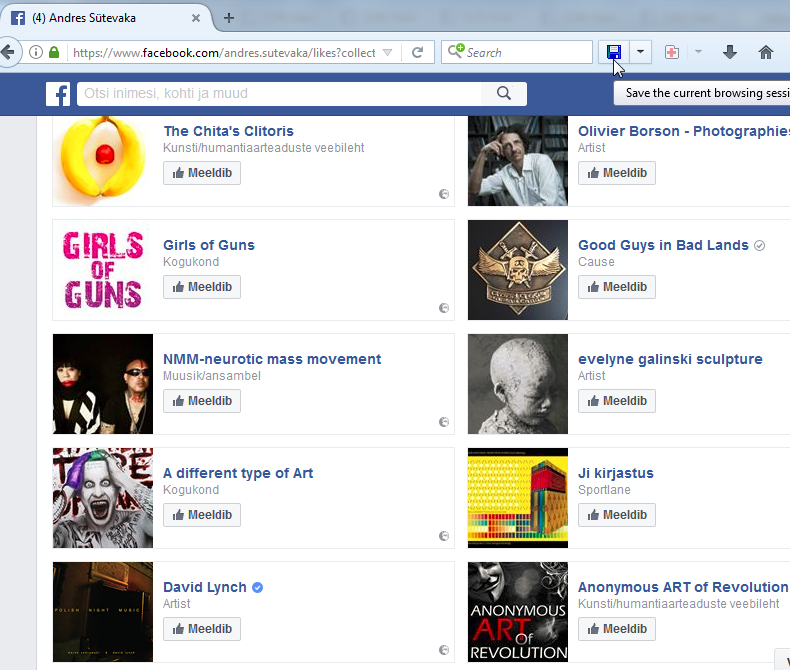
Task: Open a new browser tab
Action: click(229, 18)
